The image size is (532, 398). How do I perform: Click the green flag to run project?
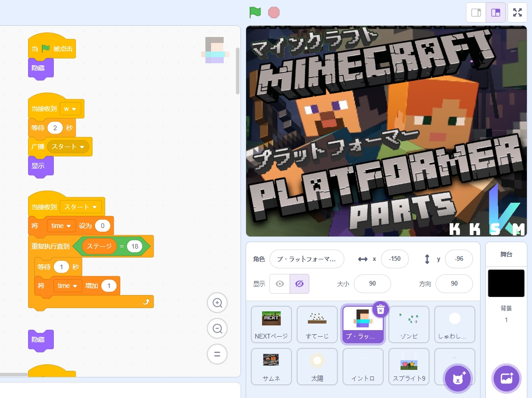[255, 12]
